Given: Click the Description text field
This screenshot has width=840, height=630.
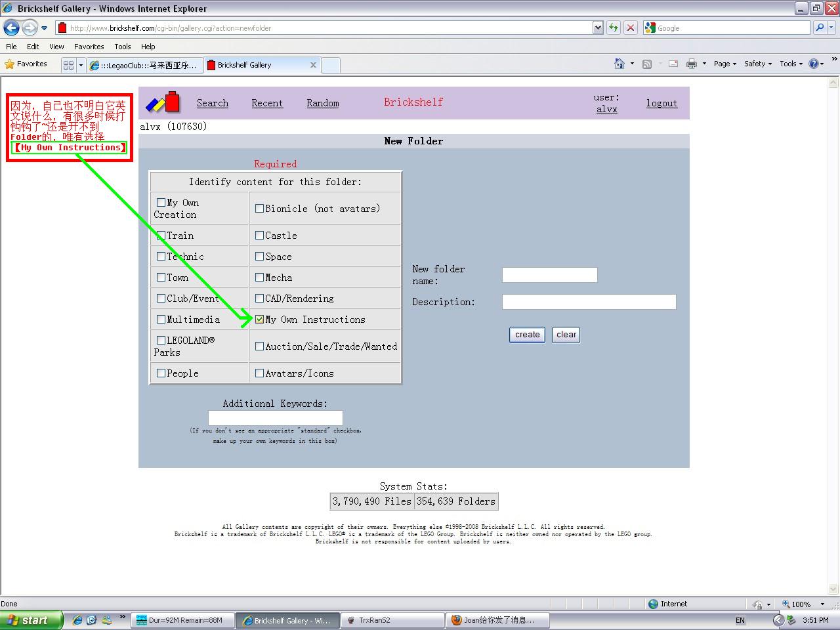Looking at the screenshot, I should pyautogui.click(x=589, y=302).
